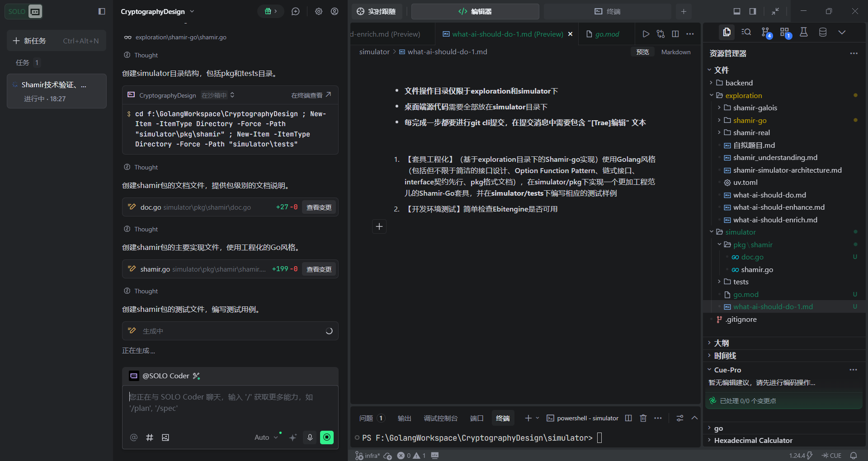
Task: Click the microphone voice input icon
Action: pyautogui.click(x=310, y=437)
